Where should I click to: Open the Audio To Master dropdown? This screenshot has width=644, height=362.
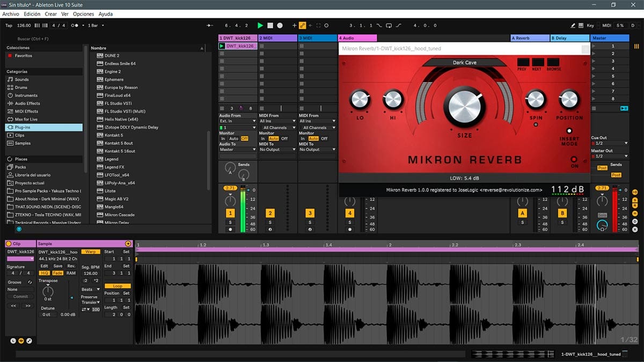point(237,150)
